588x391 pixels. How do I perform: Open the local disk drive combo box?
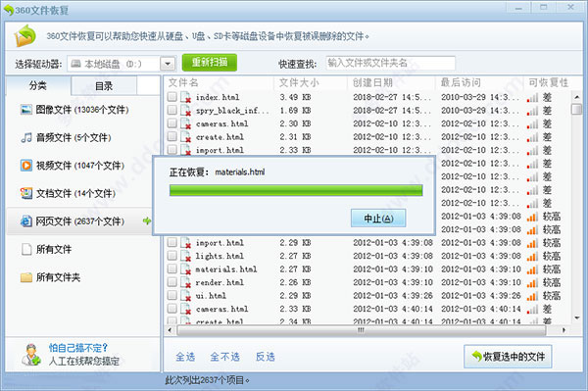pos(122,64)
